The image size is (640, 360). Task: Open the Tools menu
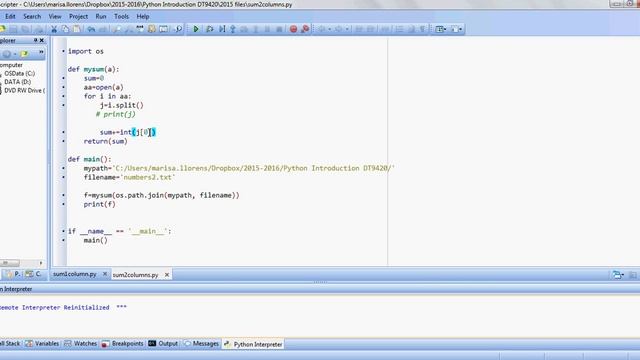click(x=121, y=16)
